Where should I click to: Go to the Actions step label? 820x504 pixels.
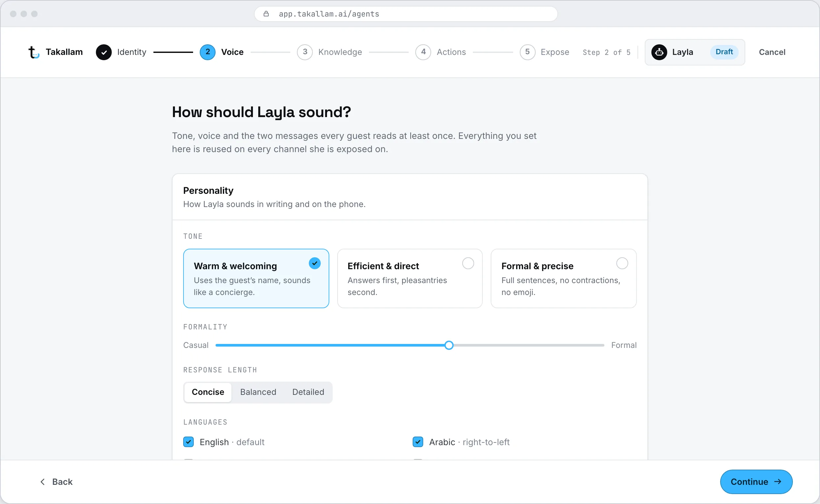click(x=451, y=52)
